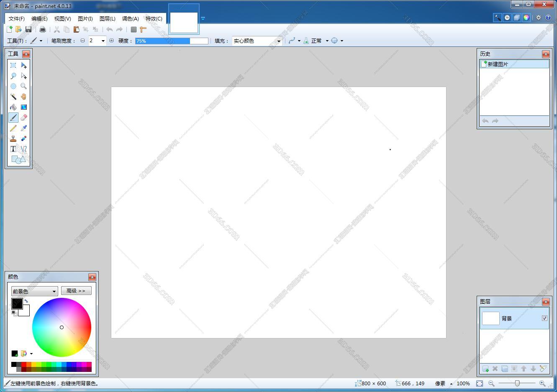
Task: Open the 前景色 primary color dropdown
Action: tap(34, 291)
